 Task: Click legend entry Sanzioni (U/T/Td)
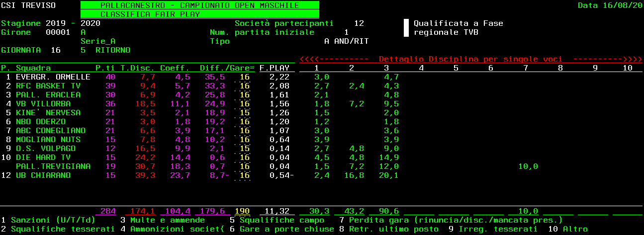pyautogui.click(x=53, y=220)
